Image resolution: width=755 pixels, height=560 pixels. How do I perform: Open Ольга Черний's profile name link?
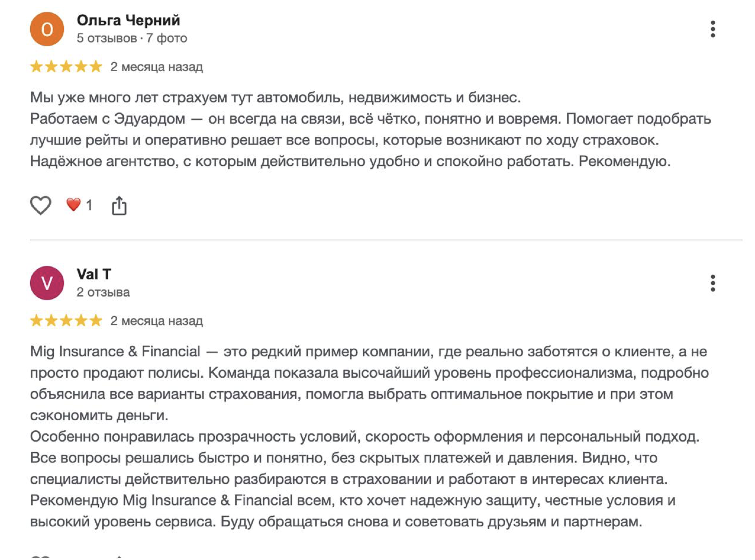click(128, 20)
